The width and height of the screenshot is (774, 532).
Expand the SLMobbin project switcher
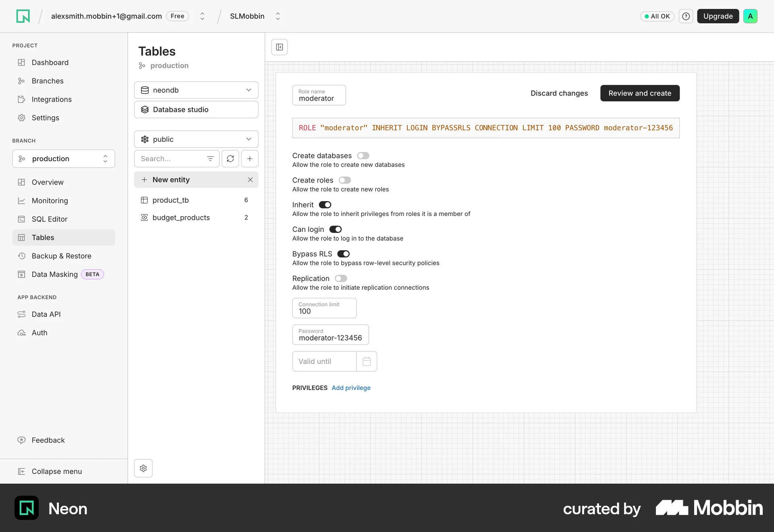[x=278, y=16]
